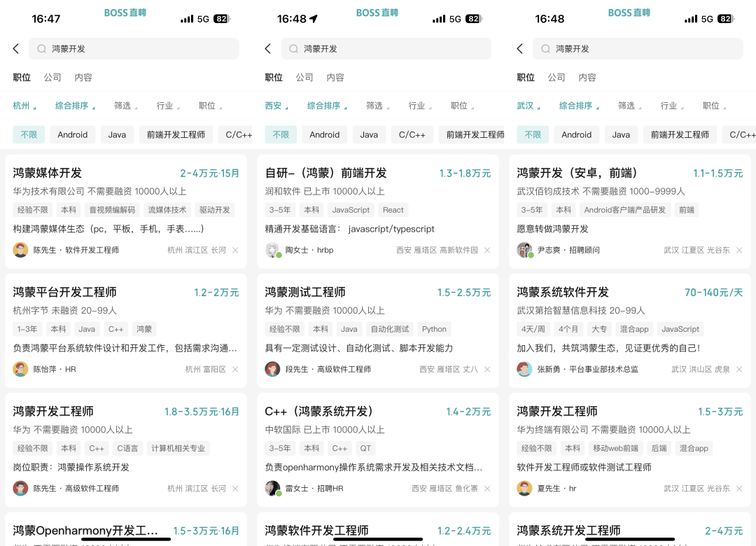Switch to 公司 tab in Wuhan screen
This screenshot has width=756, height=546.
(556, 77)
